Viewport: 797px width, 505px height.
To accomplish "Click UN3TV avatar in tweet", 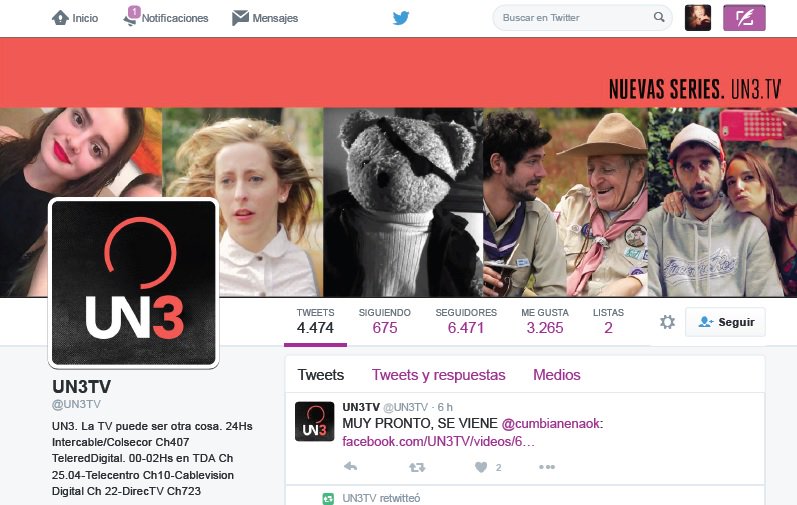I will (x=315, y=421).
